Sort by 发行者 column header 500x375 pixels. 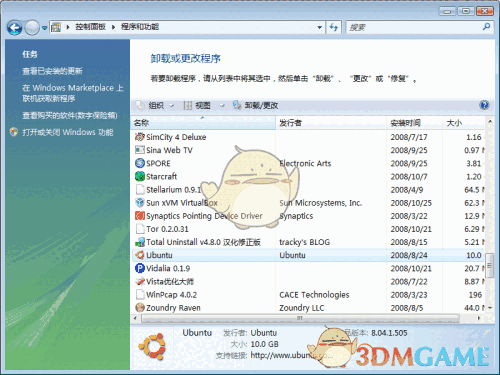331,123
